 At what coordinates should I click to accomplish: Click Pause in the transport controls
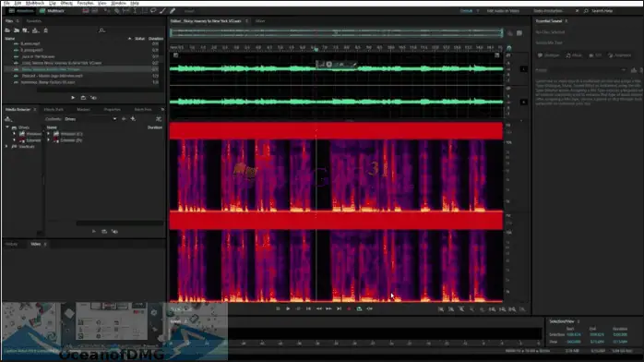pyautogui.click(x=298, y=308)
